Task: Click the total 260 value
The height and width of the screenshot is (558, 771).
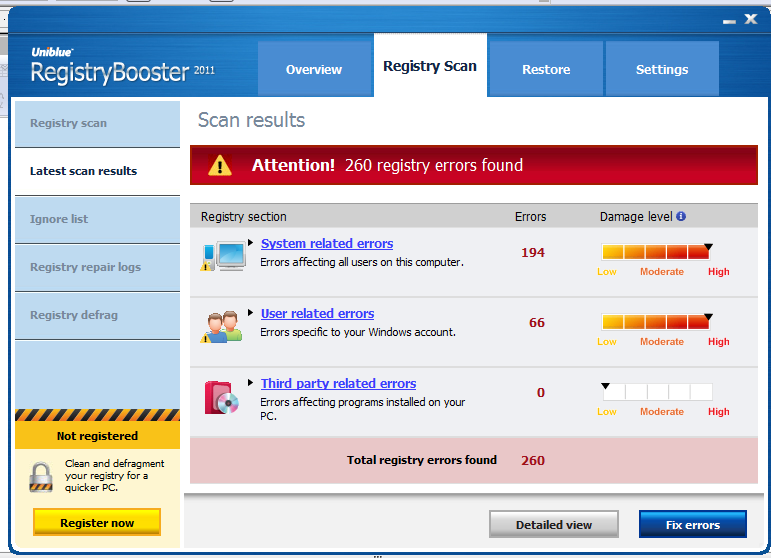Action: click(533, 461)
